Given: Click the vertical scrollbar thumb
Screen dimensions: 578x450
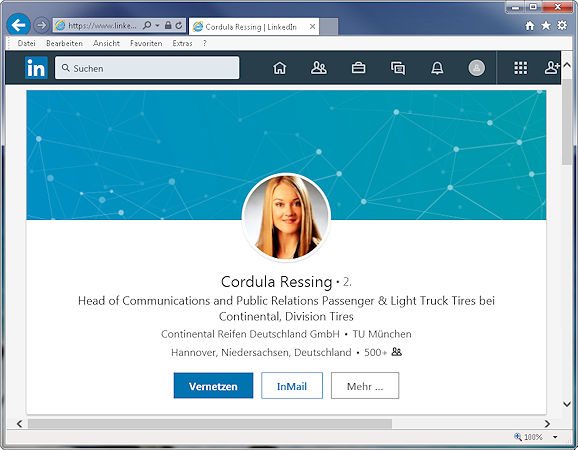Looking at the screenshot, I should tap(567, 122).
